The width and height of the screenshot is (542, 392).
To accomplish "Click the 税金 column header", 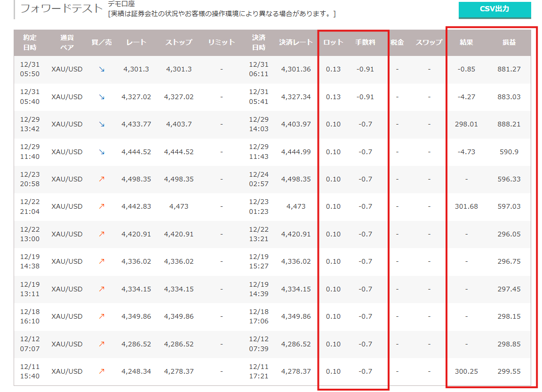I will pos(397,42).
